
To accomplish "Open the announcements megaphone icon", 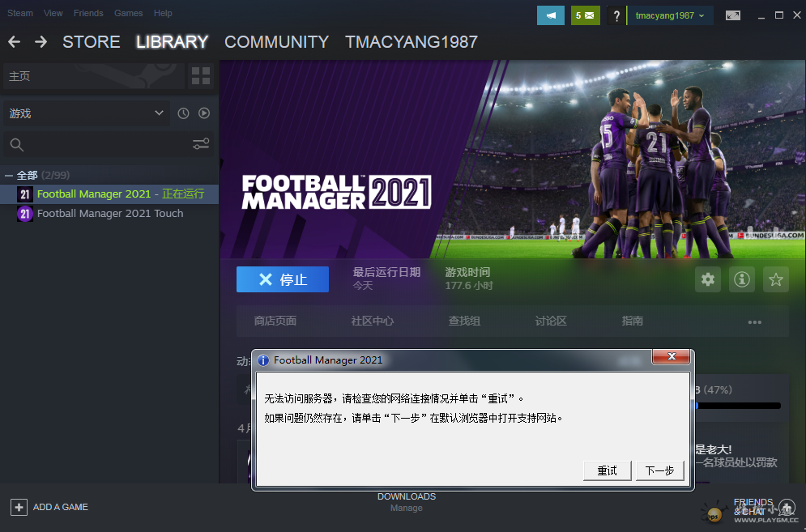I will [x=551, y=15].
